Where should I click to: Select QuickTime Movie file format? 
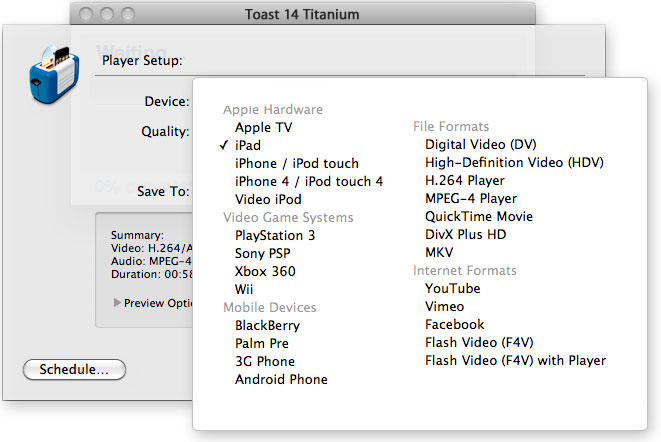479,216
